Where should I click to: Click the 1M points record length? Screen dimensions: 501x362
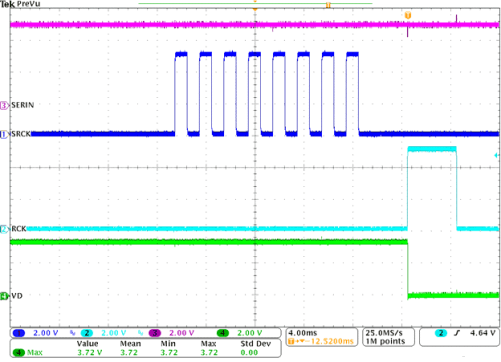(x=385, y=341)
